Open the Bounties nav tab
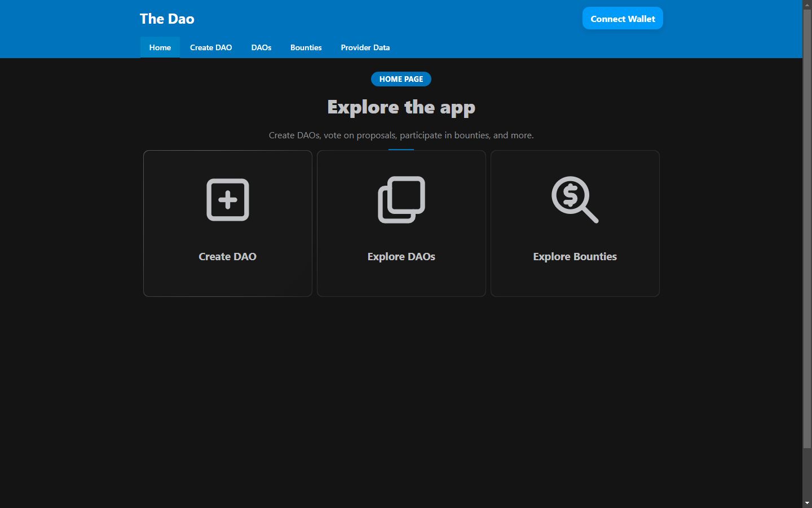812x508 pixels. tap(306, 47)
